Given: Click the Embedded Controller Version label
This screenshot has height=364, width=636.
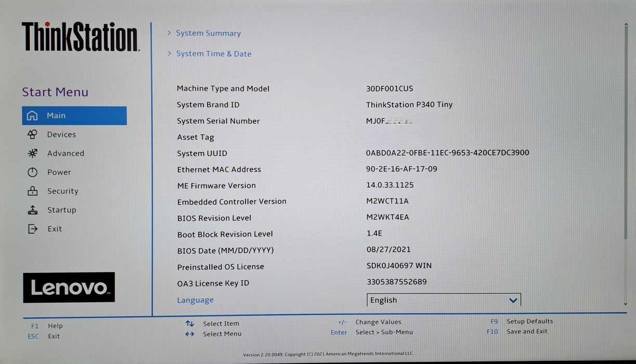Looking at the screenshot, I should tap(231, 202).
